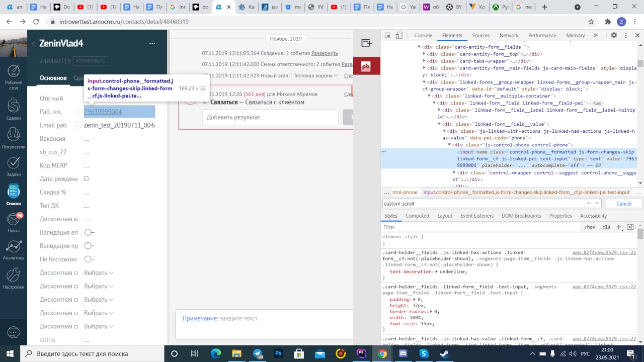Open Аналитика section in sidebar
Image resolution: width=644 pixels, height=362 pixels.
click(14, 250)
